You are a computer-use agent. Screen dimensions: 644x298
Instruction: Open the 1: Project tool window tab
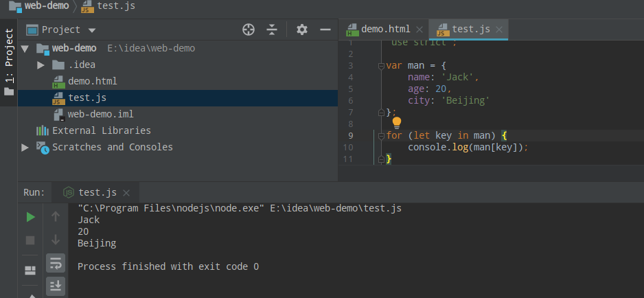pyautogui.click(x=9, y=62)
